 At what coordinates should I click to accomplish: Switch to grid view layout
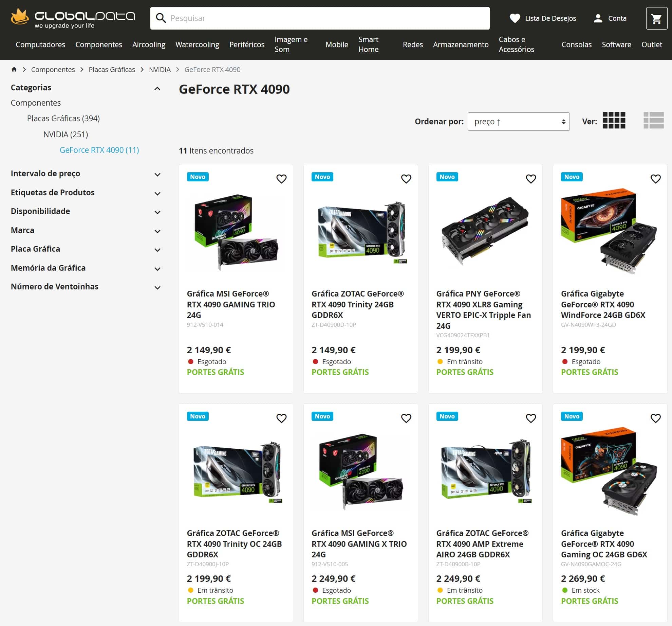coord(614,120)
